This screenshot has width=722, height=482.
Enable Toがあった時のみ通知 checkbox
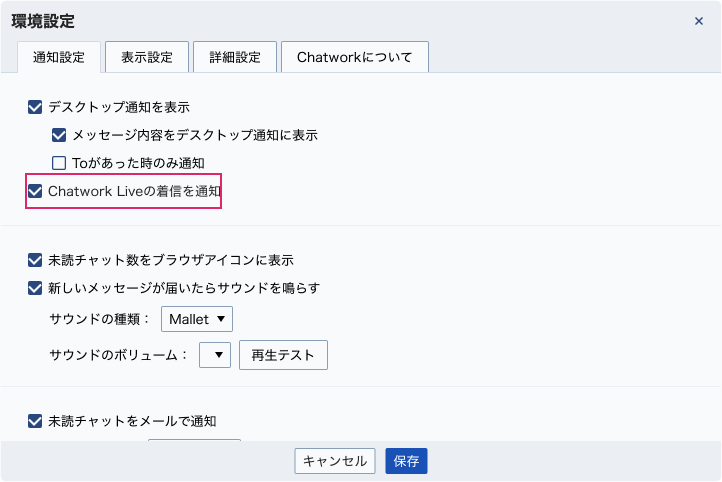59,163
